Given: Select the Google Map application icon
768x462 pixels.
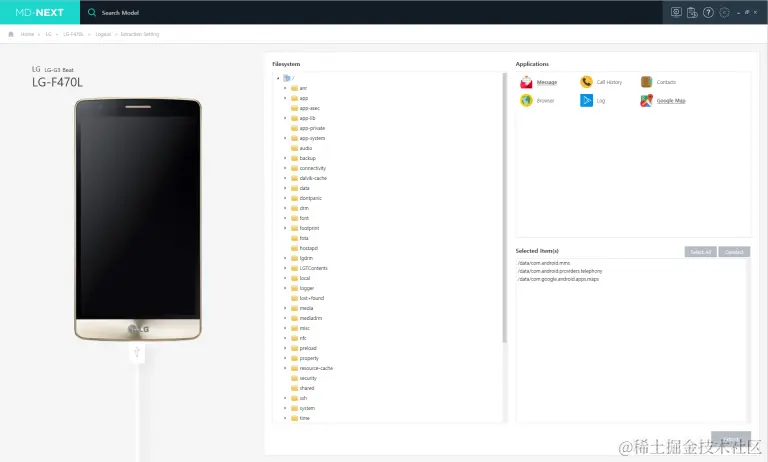Looking at the screenshot, I should click(x=647, y=100).
